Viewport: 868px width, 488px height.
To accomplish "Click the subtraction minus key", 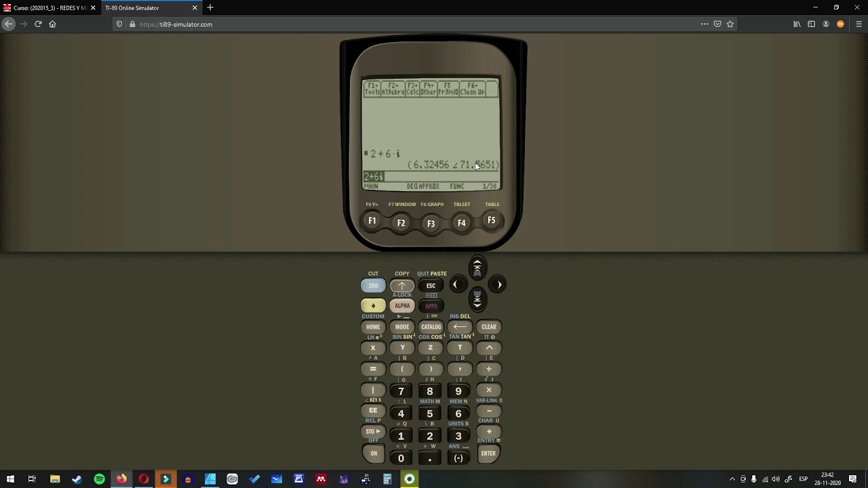I will pos(489,411).
